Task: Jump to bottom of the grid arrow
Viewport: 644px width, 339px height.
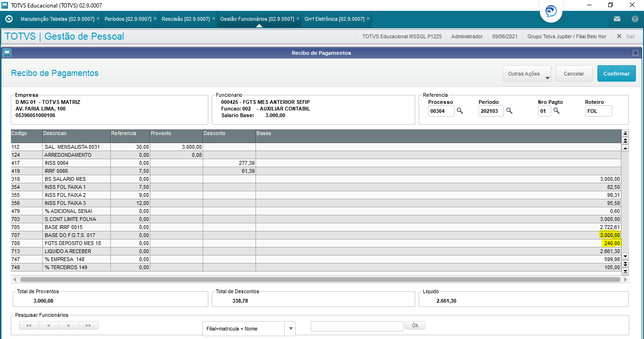Action: click(x=625, y=271)
